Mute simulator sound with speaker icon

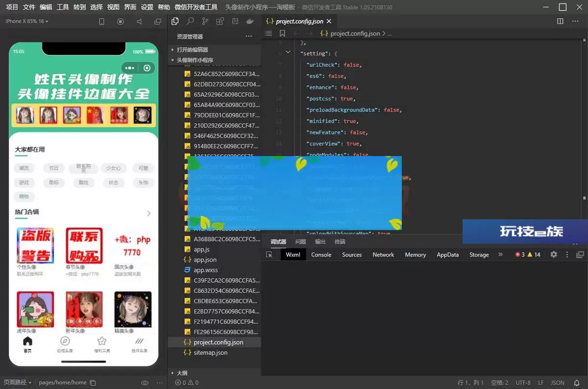click(139, 22)
